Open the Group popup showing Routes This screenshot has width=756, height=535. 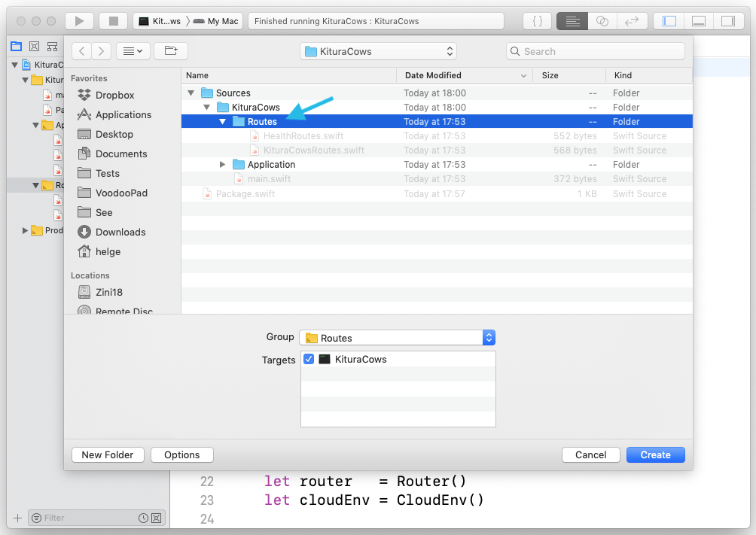[x=398, y=338]
